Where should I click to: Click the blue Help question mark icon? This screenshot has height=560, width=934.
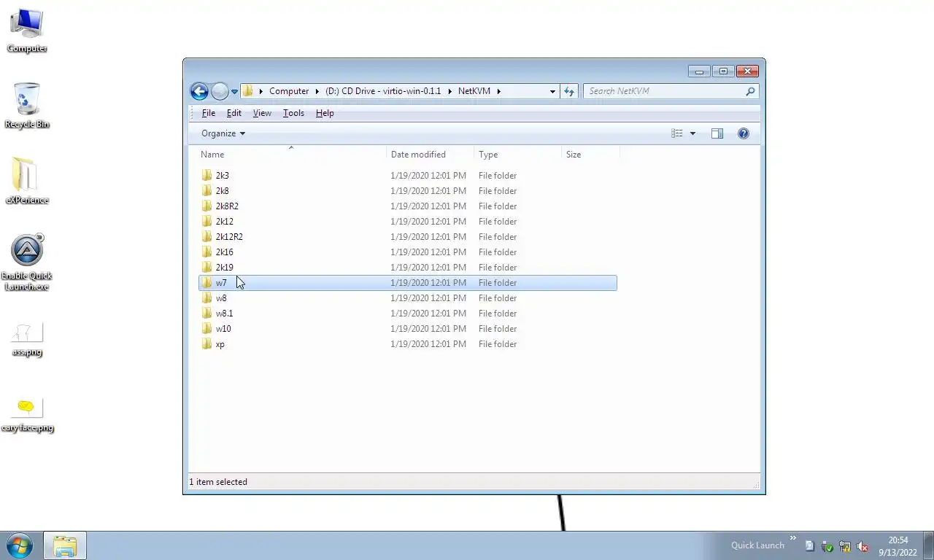(743, 133)
